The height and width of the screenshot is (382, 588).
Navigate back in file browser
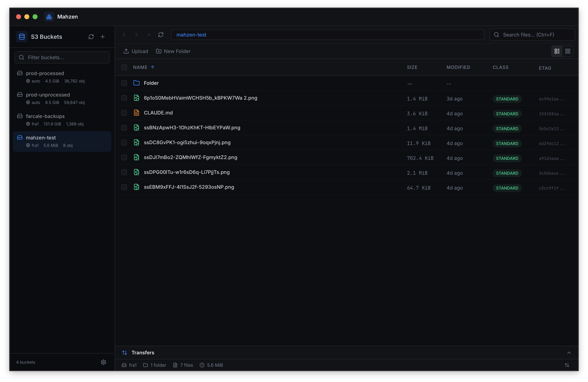pos(124,35)
